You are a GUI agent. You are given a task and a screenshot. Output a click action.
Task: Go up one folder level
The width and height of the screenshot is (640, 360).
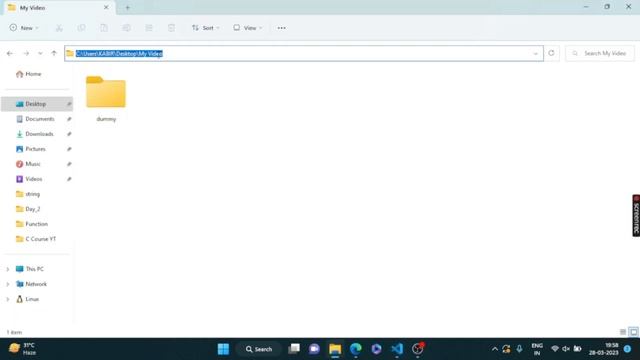pyautogui.click(x=54, y=53)
